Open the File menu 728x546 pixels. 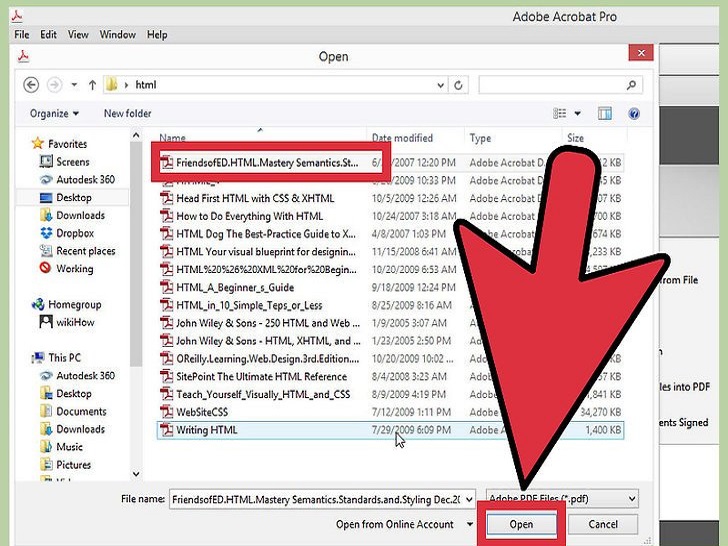click(x=22, y=35)
